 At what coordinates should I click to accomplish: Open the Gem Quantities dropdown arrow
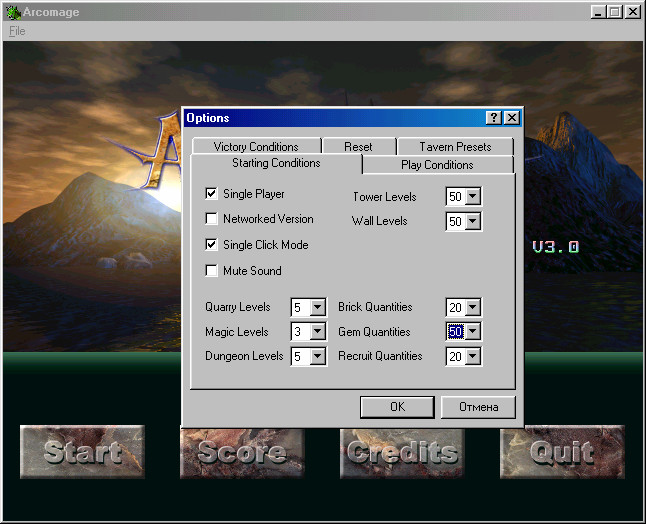(x=473, y=331)
